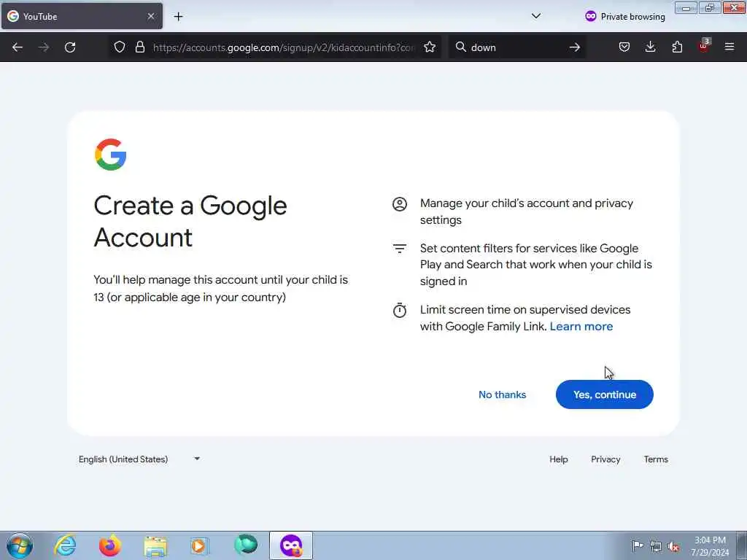This screenshot has height=560, width=747.
Task: Open the list all tabs chevron
Action: click(x=536, y=16)
